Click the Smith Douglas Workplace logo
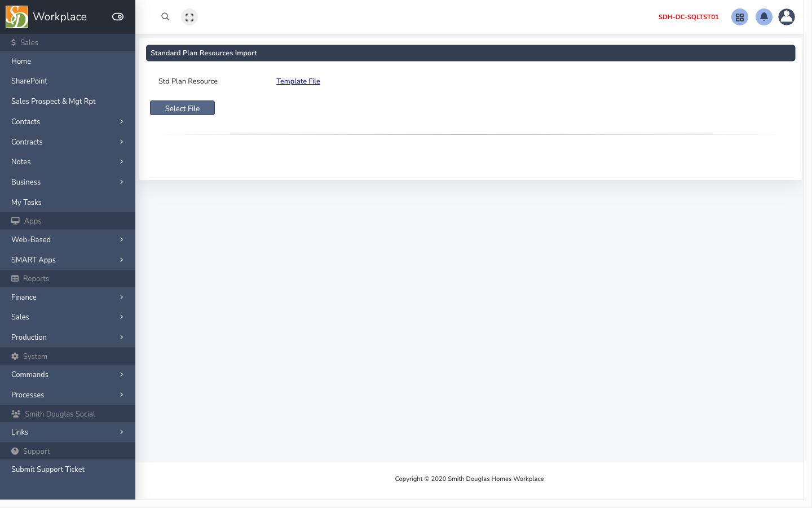812x508 pixels. coord(17,17)
